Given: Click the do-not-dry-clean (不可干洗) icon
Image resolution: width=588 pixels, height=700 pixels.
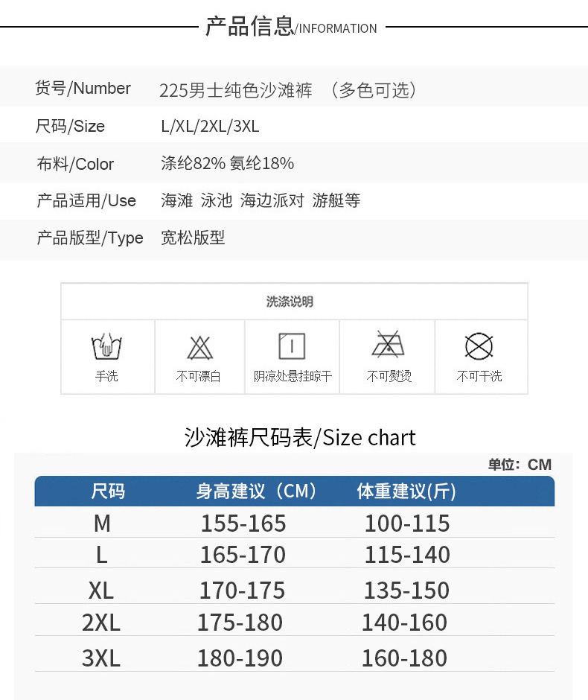Looking at the screenshot, I should [x=479, y=347].
